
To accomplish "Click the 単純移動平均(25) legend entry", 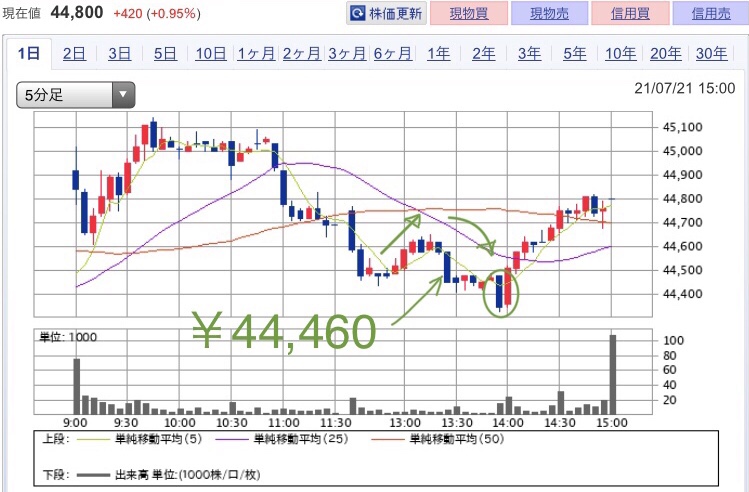I will [x=282, y=439].
